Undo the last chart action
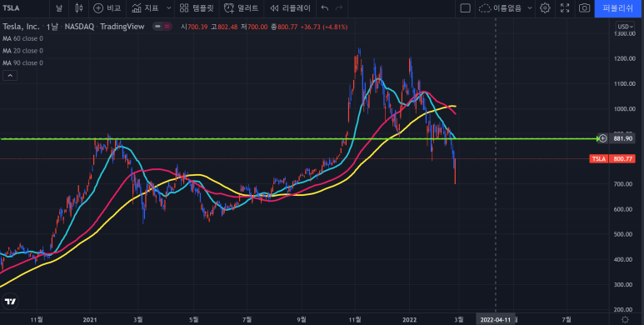 coord(324,8)
